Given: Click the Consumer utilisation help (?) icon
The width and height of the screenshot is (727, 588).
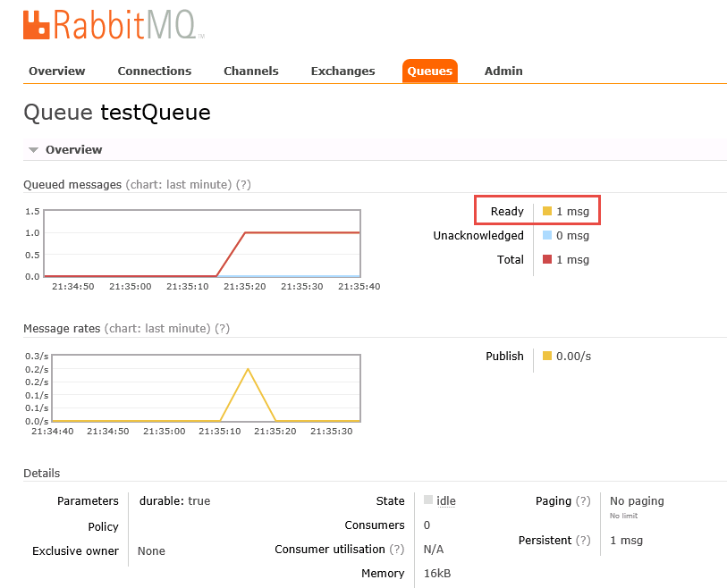Looking at the screenshot, I should click(x=397, y=549).
